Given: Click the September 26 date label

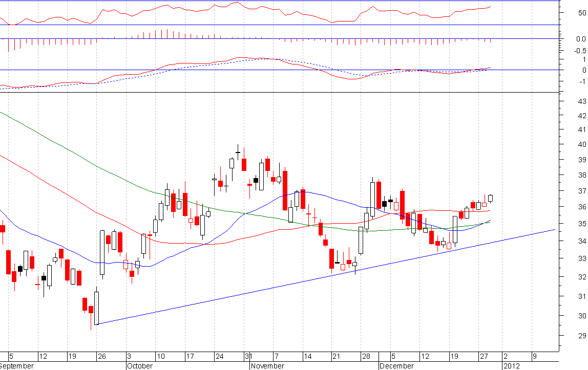Looking at the screenshot, I should tap(101, 356).
